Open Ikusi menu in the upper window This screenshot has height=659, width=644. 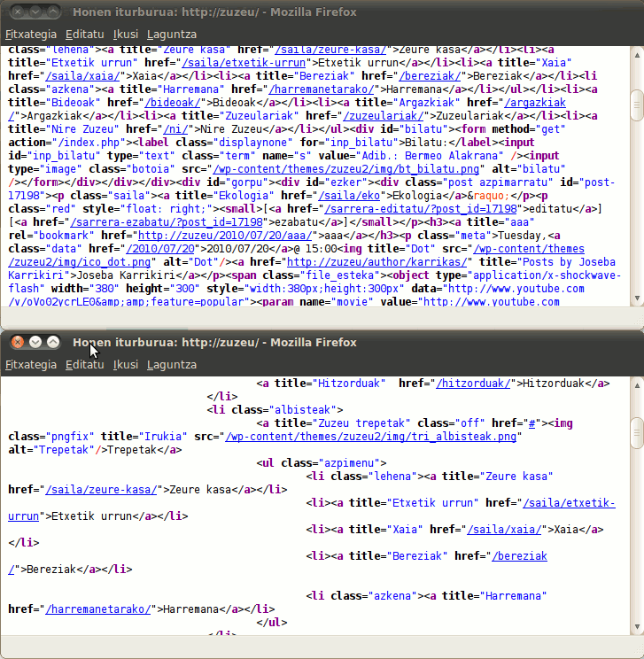tap(126, 35)
